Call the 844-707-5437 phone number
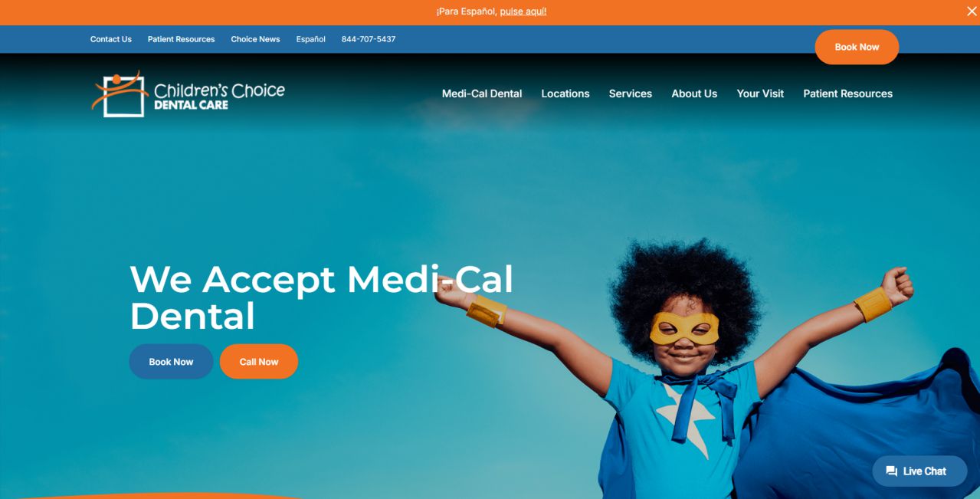The height and width of the screenshot is (499, 980). [369, 39]
